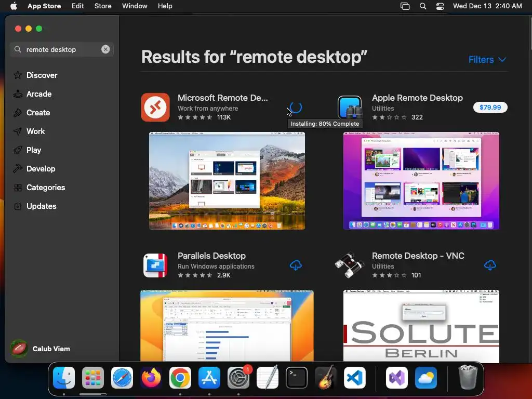This screenshot has height=399, width=532.
Task: Click the Develop hammer icon
Action: tap(18, 168)
